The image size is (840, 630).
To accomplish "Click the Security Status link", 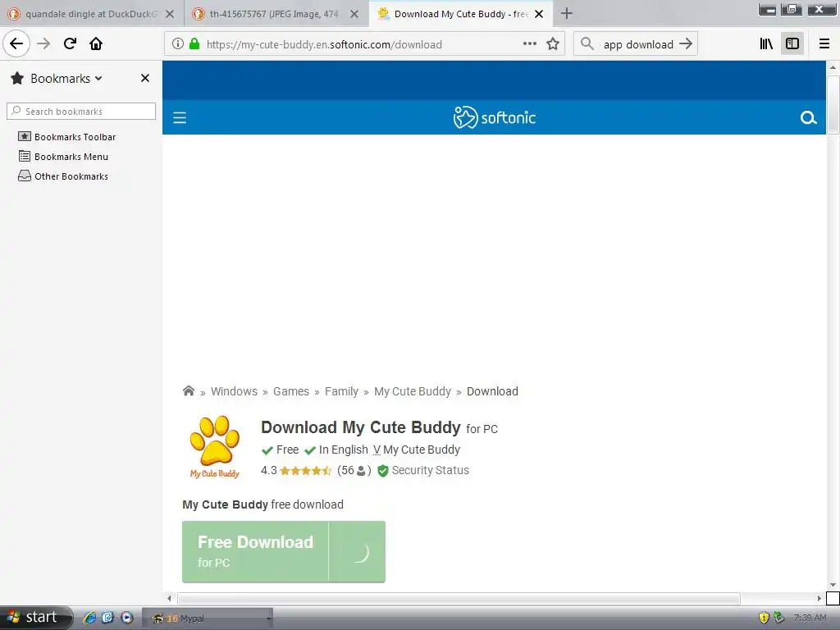I will (430, 470).
